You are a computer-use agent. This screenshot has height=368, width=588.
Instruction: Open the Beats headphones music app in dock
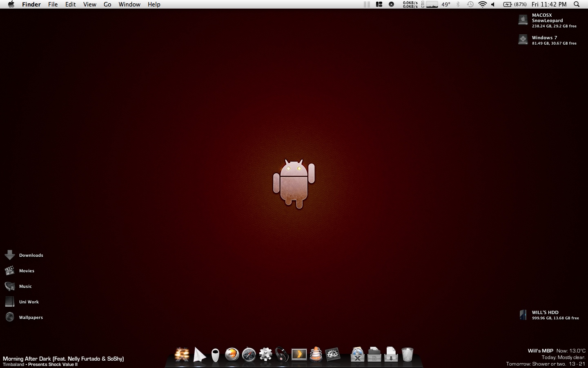click(282, 354)
